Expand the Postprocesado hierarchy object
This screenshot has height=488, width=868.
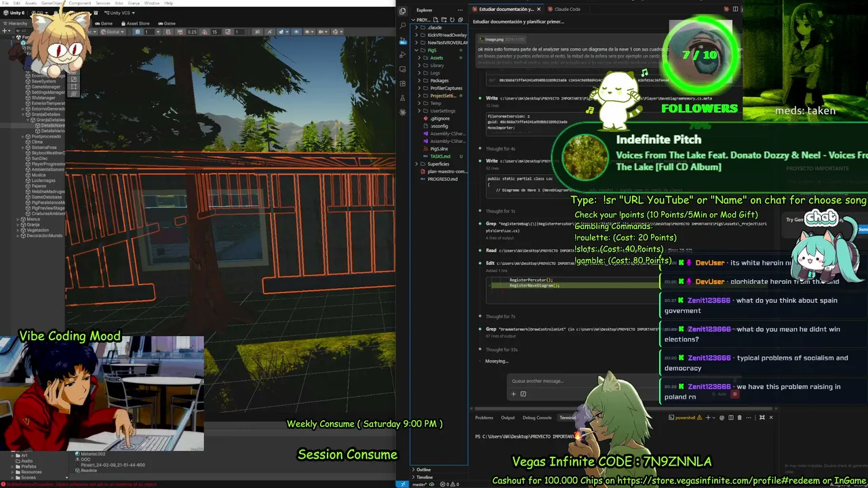[x=23, y=136]
